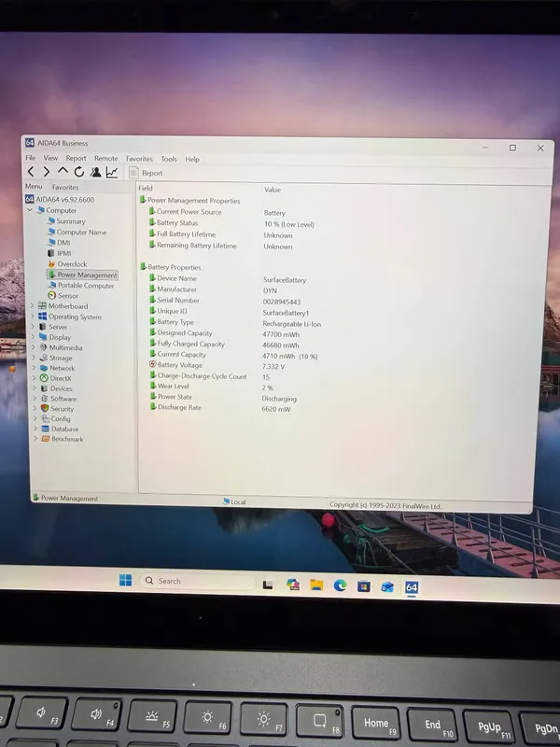Click the Software tree icon
Viewport: 560px width, 747px height.
(45, 399)
